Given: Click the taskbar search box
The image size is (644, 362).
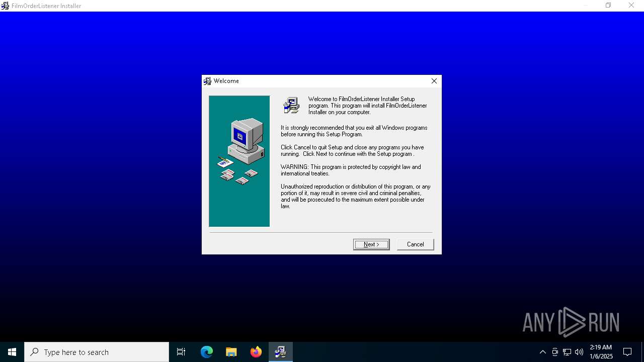Looking at the screenshot, I should (x=97, y=352).
